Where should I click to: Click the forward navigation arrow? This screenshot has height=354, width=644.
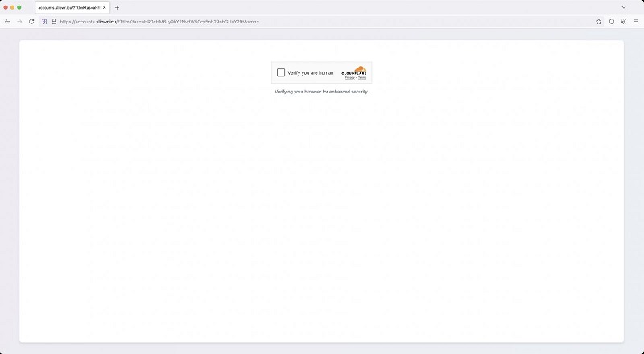[x=19, y=22]
